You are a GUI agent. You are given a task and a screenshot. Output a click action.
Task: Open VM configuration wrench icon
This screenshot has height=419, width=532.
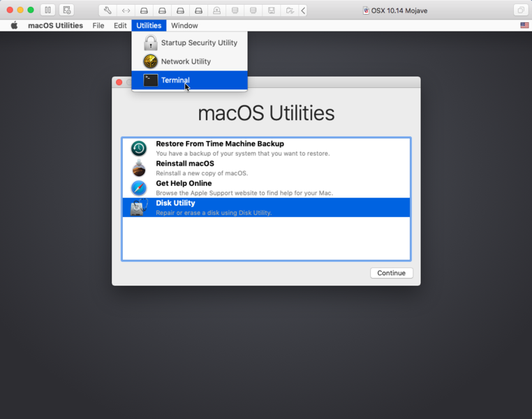point(108,10)
